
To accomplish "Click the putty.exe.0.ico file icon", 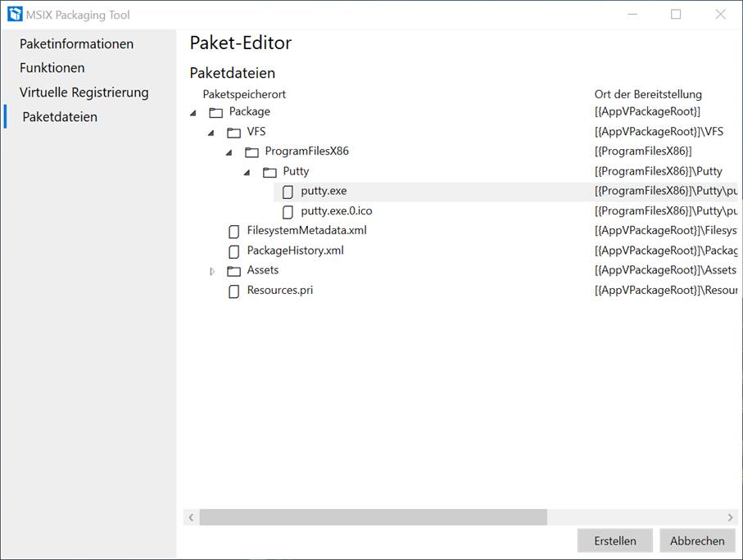I will click(288, 212).
